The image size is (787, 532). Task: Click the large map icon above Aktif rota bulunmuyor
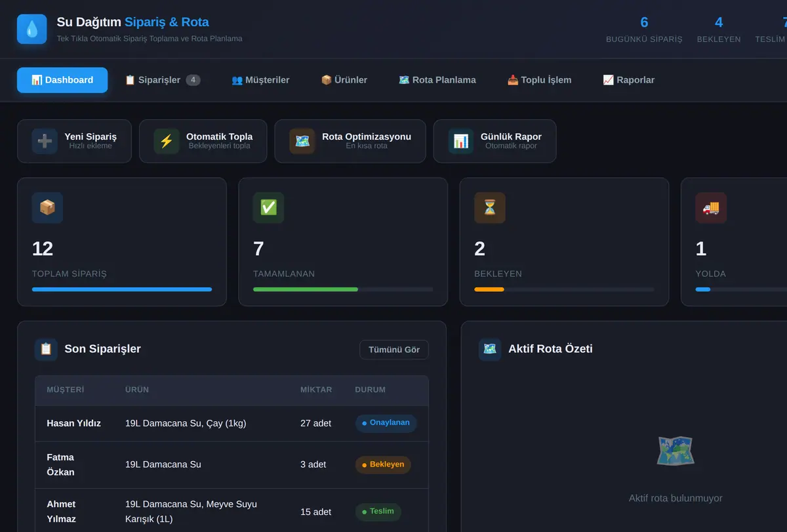point(676,451)
